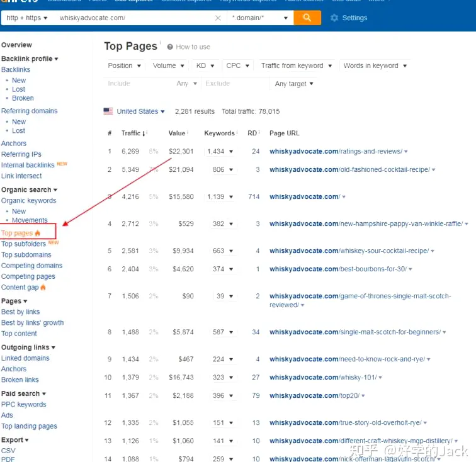Open the CPC filter dropdown
Viewport: 476px width, 462px height.
click(237, 65)
